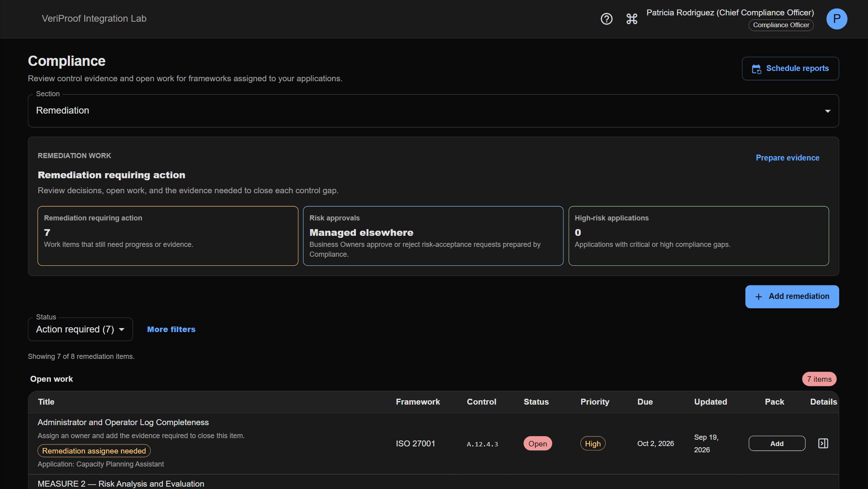Click Patricia Rodriguez user name
868x489 pixels.
pyautogui.click(x=730, y=13)
